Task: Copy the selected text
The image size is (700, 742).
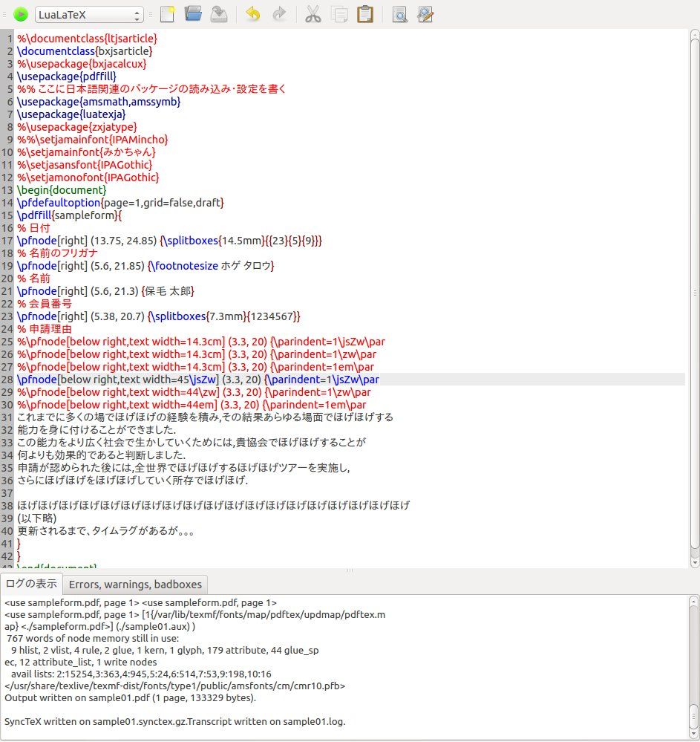Action: point(339,14)
